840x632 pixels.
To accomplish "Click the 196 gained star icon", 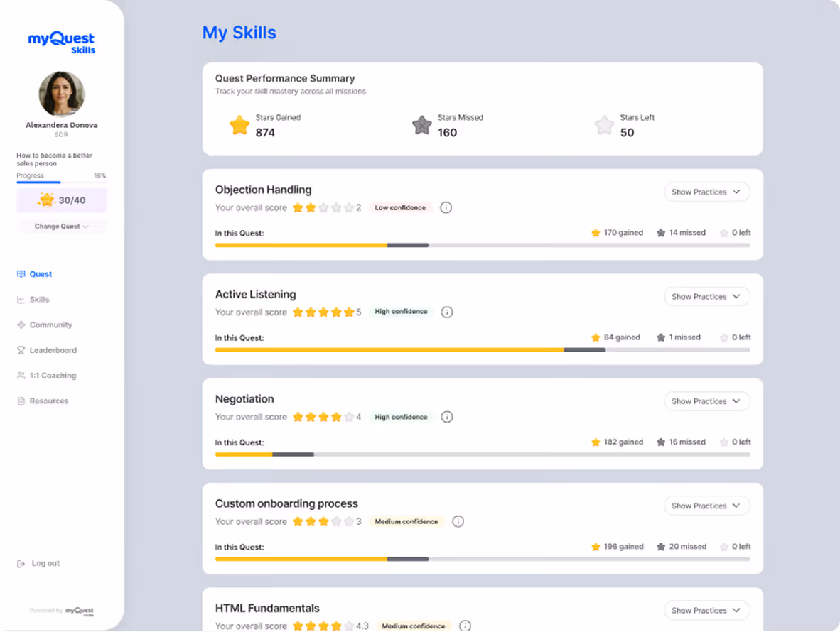I will pos(596,547).
